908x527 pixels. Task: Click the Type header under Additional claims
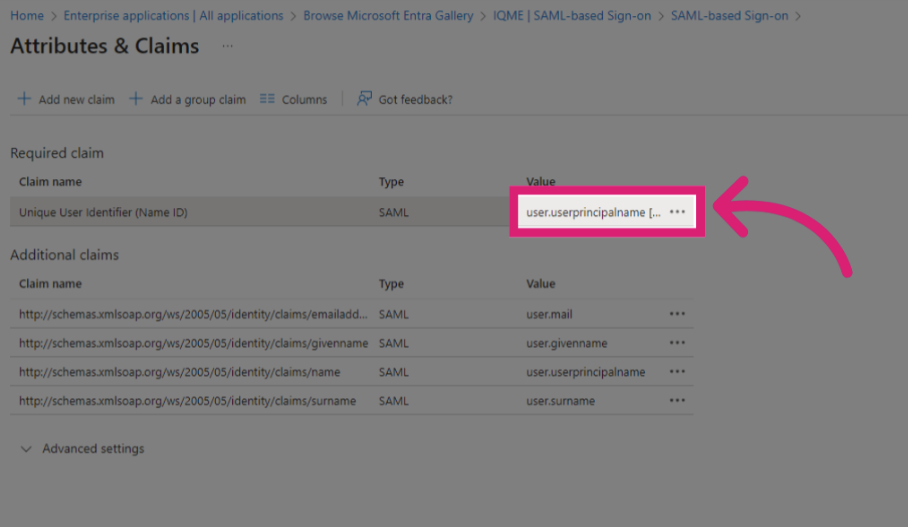coord(391,284)
